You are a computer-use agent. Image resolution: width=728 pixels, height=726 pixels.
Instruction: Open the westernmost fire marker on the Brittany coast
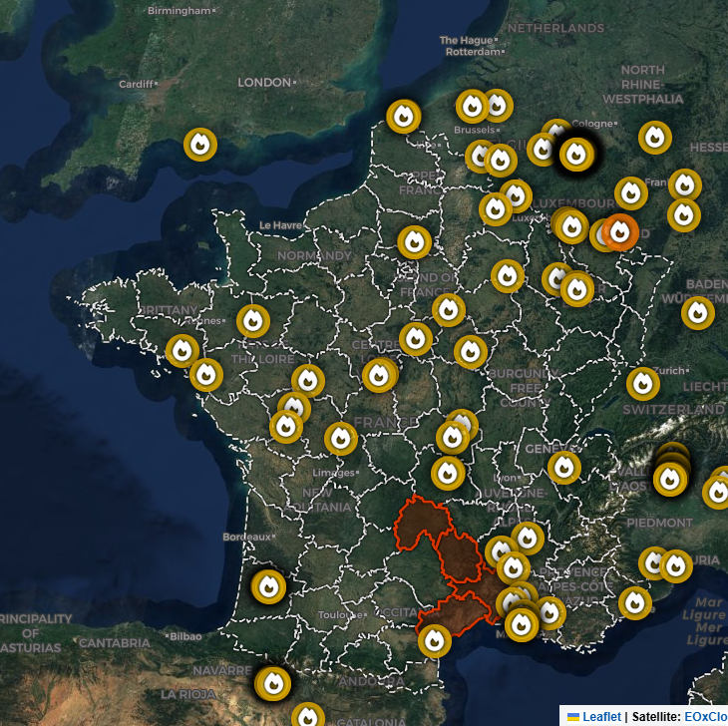pyautogui.click(x=182, y=351)
